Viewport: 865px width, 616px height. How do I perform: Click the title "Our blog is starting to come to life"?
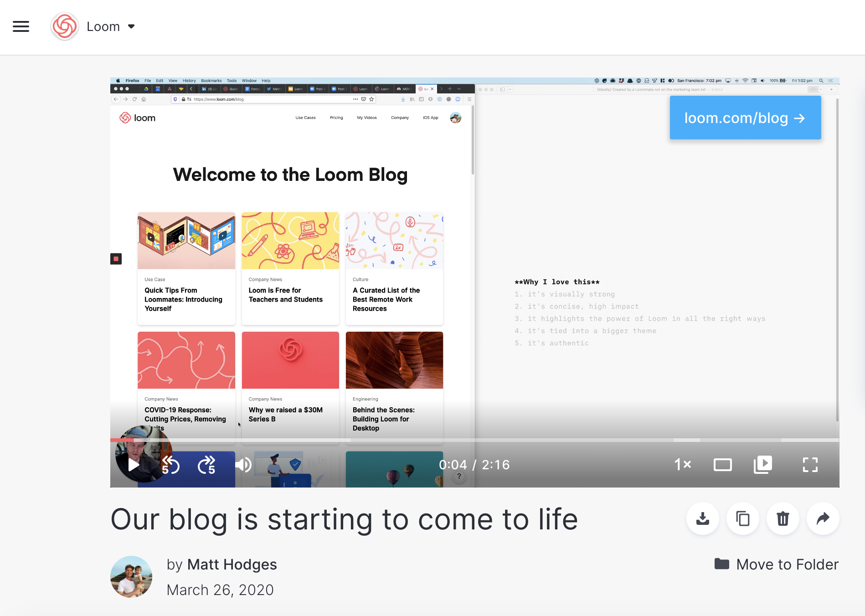(x=344, y=519)
